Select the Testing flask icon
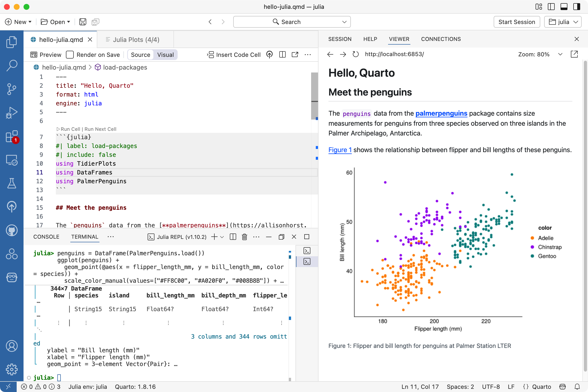The height and width of the screenshot is (392, 588). click(12, 184)
